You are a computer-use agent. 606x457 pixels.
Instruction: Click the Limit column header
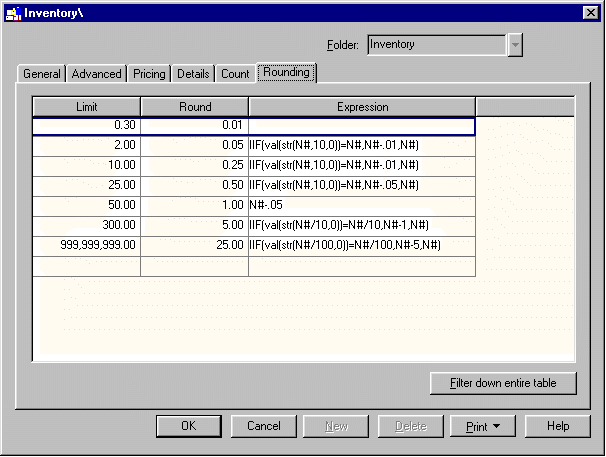87,107
